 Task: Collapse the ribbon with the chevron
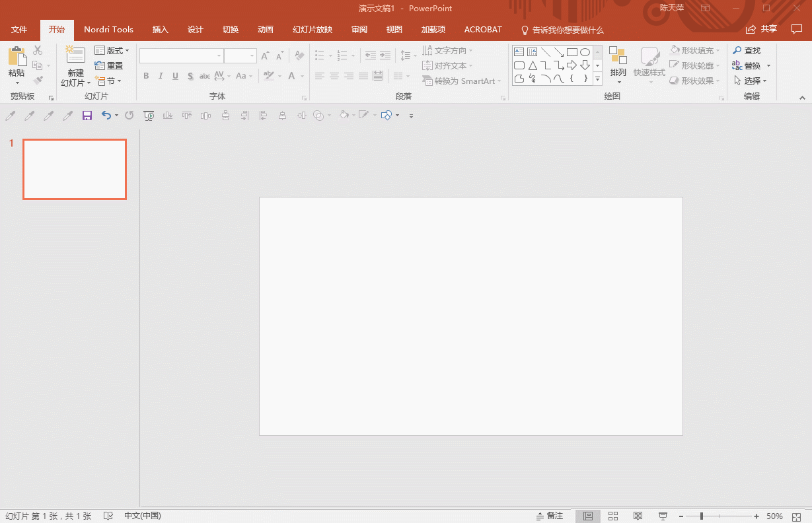tap(803, 98)
